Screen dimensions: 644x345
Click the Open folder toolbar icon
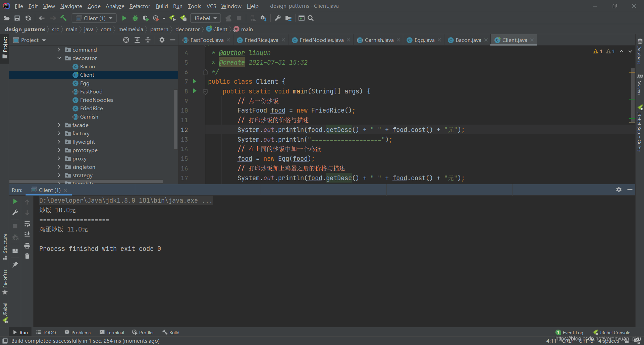point(6,18)
